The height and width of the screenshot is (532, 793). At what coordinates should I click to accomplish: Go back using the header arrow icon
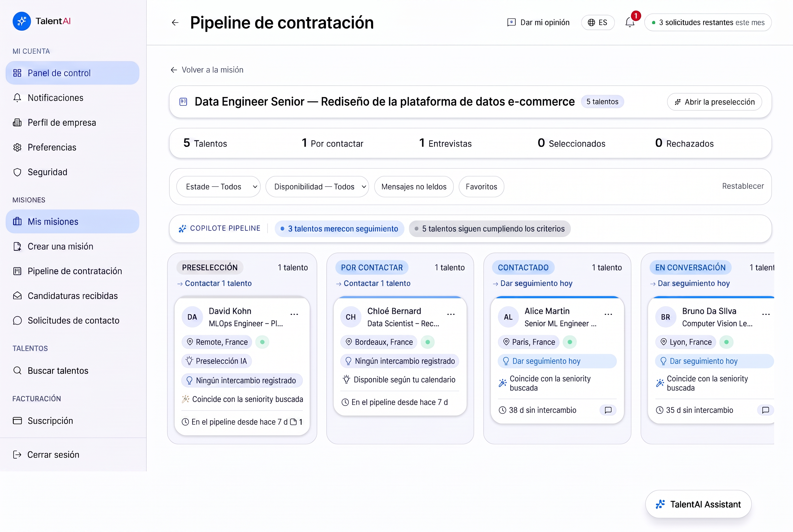tap(175, 22)
